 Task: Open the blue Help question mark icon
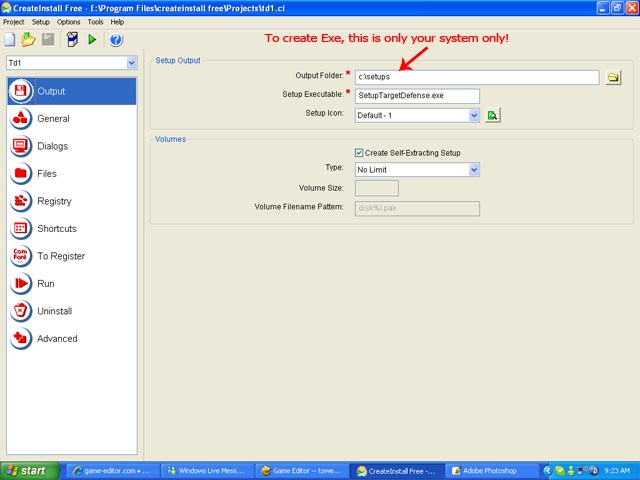click(x=116, y=40)
